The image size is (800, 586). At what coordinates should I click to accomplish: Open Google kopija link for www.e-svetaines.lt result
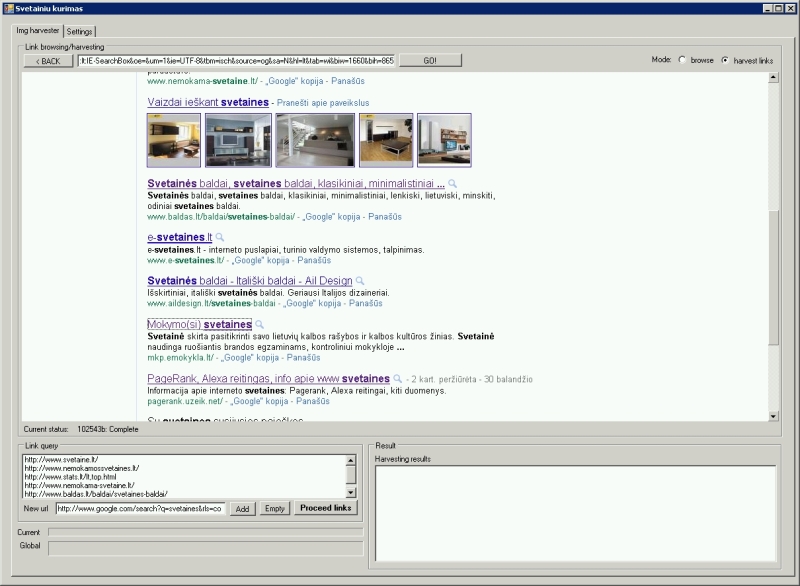[261, 260]
